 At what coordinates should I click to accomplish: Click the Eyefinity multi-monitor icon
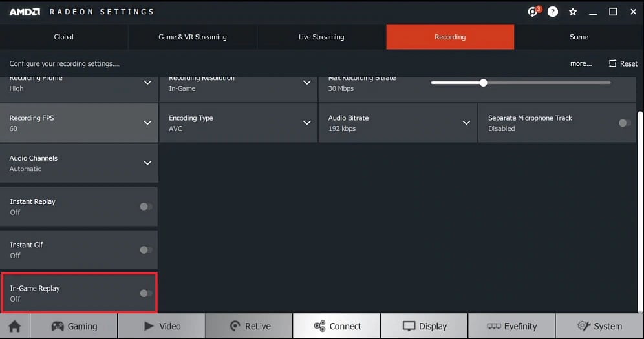click(x=494, y=326)
